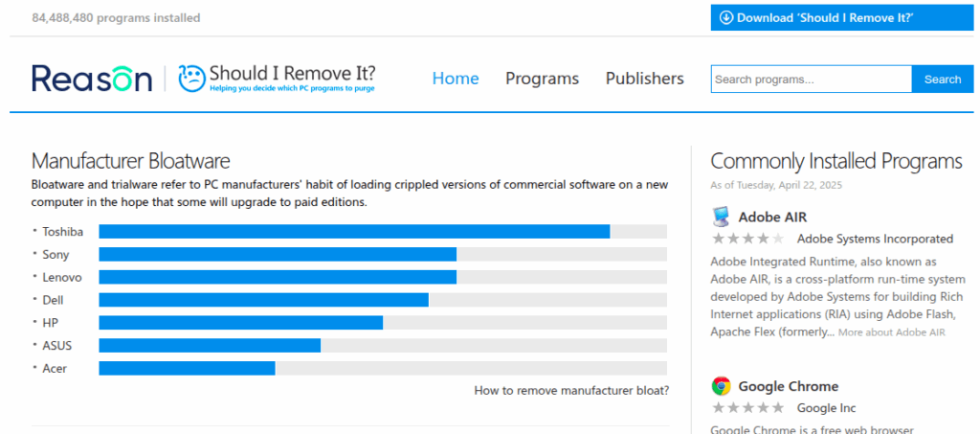980x434 pixels.
Task: Click the Download 'Should I Remove It?' button
Action: click(x=842, y=17)
